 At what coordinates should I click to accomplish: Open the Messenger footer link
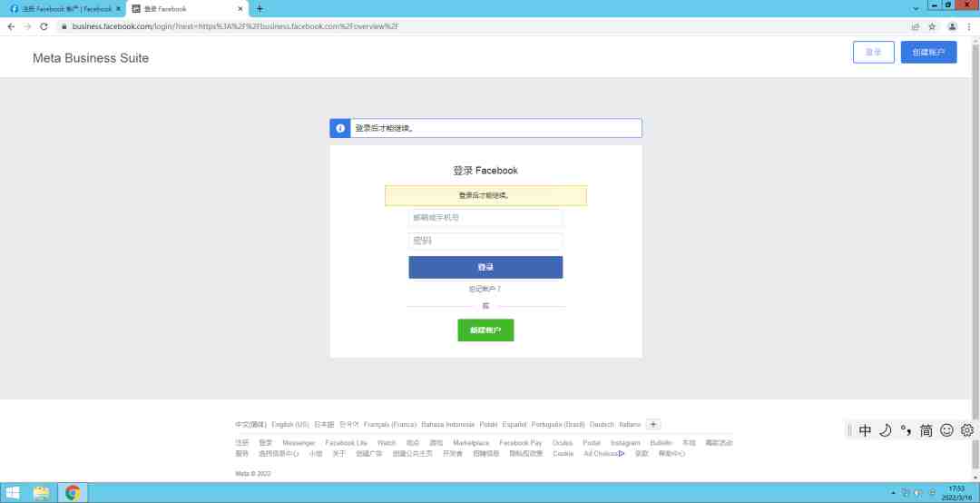pyautogui.click(x=299, y=442)
